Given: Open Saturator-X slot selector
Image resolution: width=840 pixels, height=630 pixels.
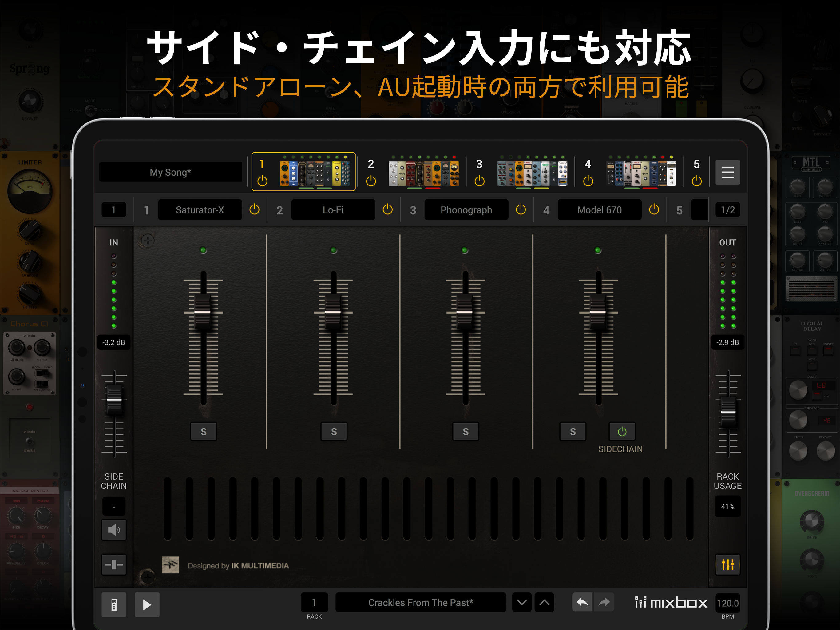Looking at the screenshot, I should 200,210.
